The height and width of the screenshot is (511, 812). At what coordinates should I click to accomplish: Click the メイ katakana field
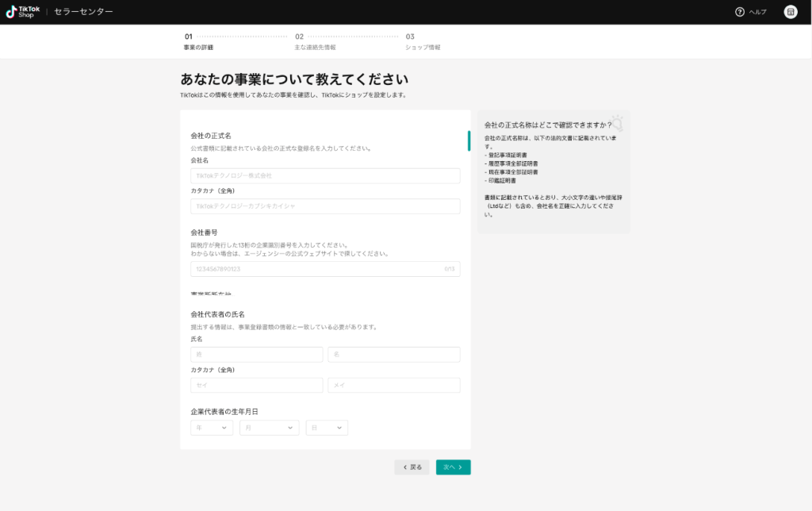pos(393,385)
